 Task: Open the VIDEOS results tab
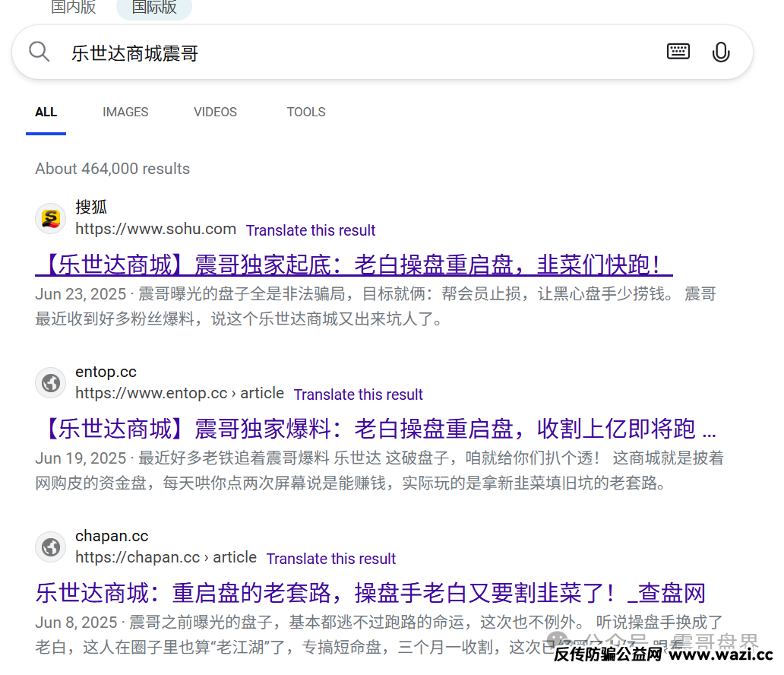pyautogui.click(x=216, y=112)
